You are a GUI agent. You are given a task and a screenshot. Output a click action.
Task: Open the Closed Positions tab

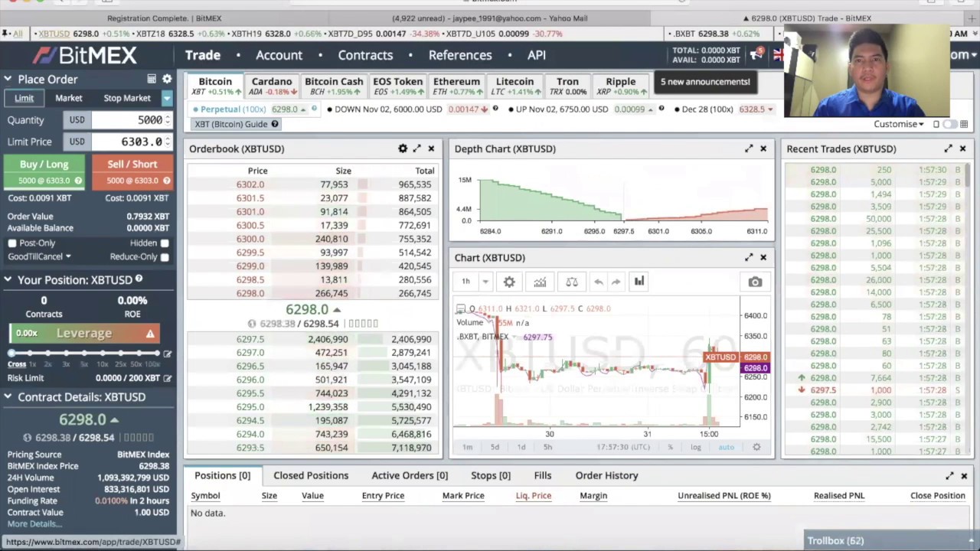click(311, 475)
